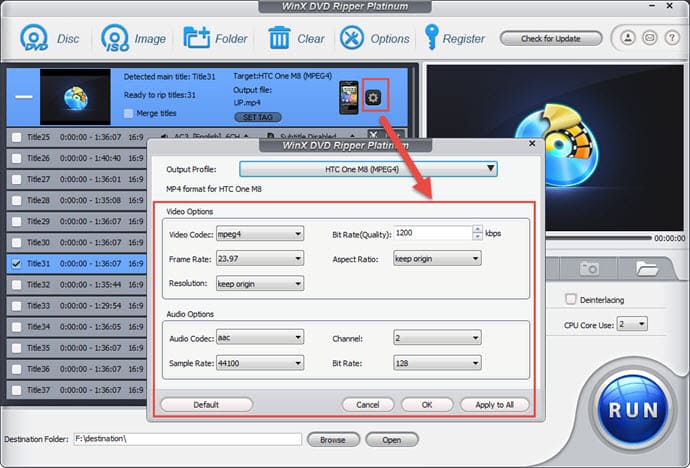Open the Frame Rate dropdown
This screenshot has height=468, width=690.
point(260,258)
